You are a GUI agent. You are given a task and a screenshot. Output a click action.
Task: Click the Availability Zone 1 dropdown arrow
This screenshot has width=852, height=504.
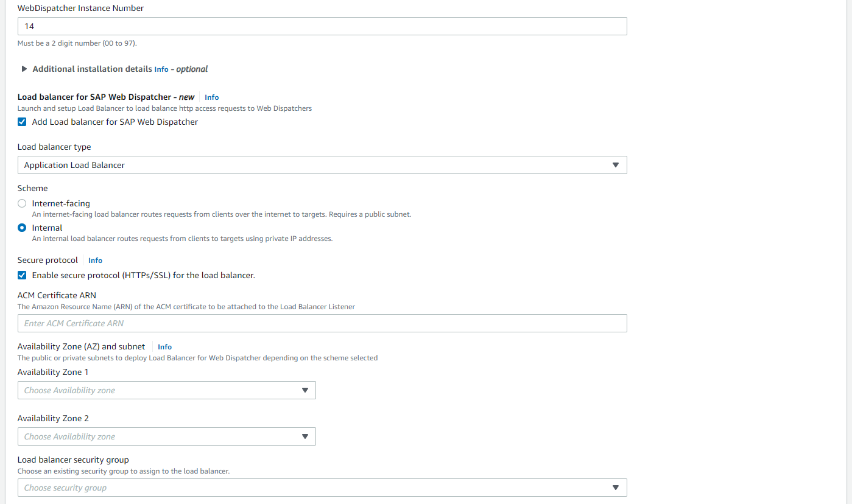(305, 390)
